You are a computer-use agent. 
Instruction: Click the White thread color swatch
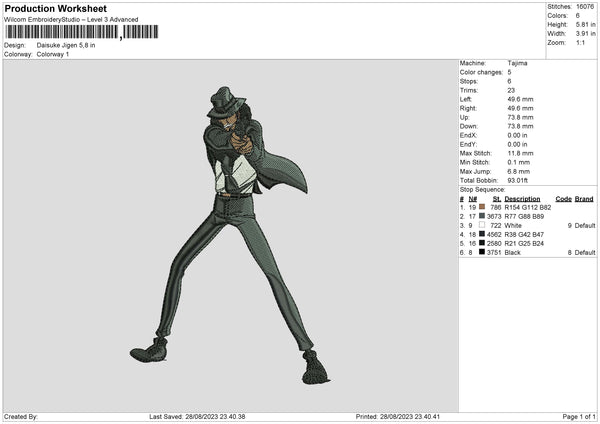click(x=482, y=225)
